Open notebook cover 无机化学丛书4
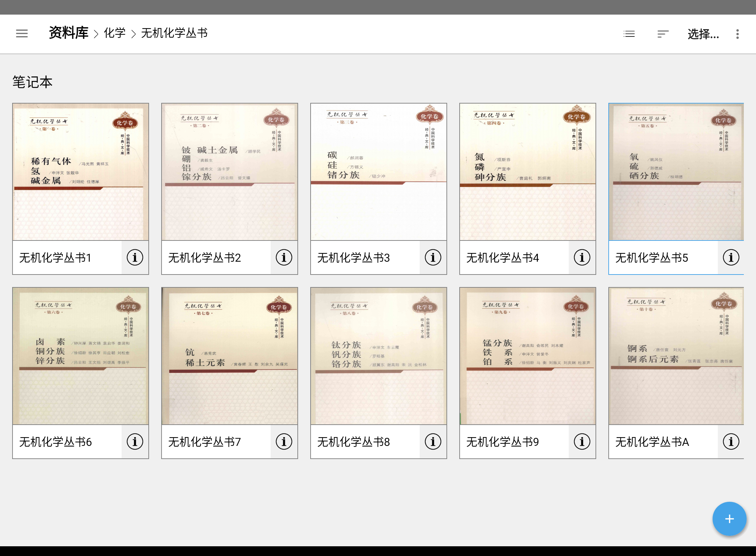 [x=527, y=172]
